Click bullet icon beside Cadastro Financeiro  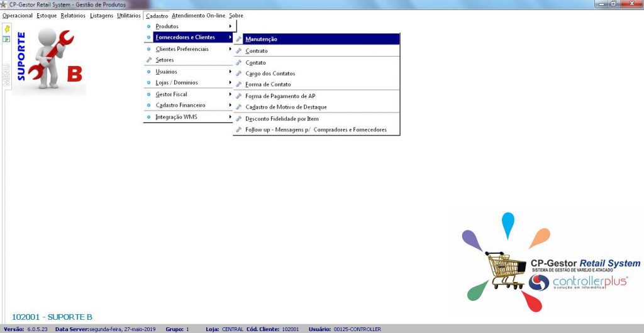click(x=148, y=105)
